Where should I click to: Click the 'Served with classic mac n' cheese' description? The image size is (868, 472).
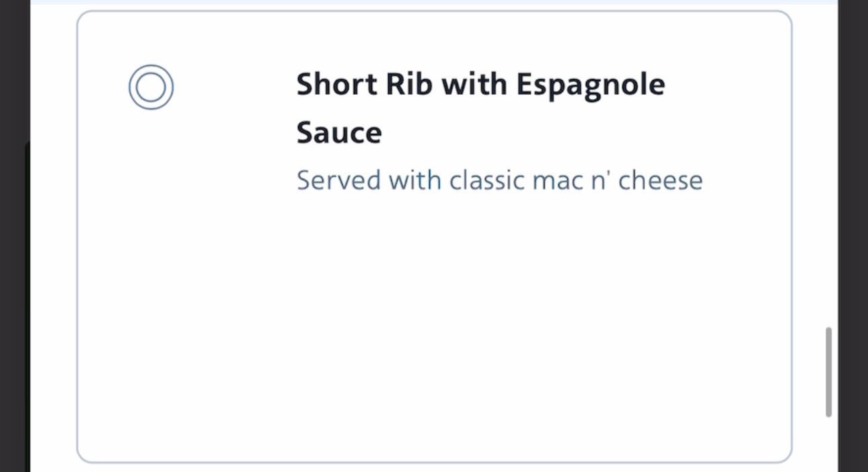(x=499, y=180)
